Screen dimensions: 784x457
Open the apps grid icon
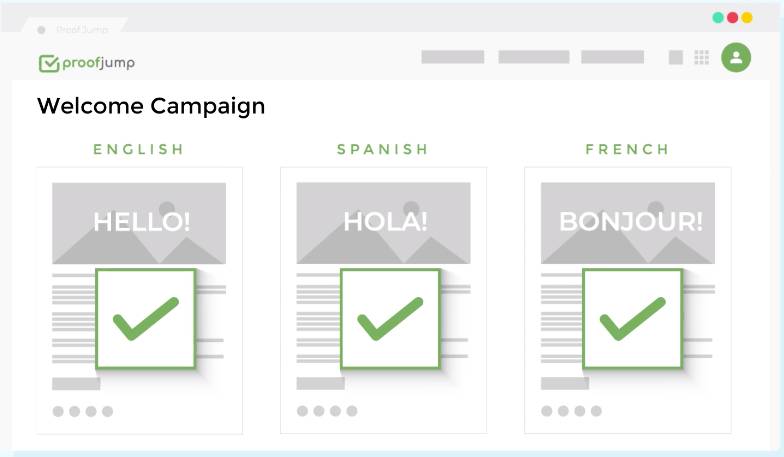coord(702,58)
